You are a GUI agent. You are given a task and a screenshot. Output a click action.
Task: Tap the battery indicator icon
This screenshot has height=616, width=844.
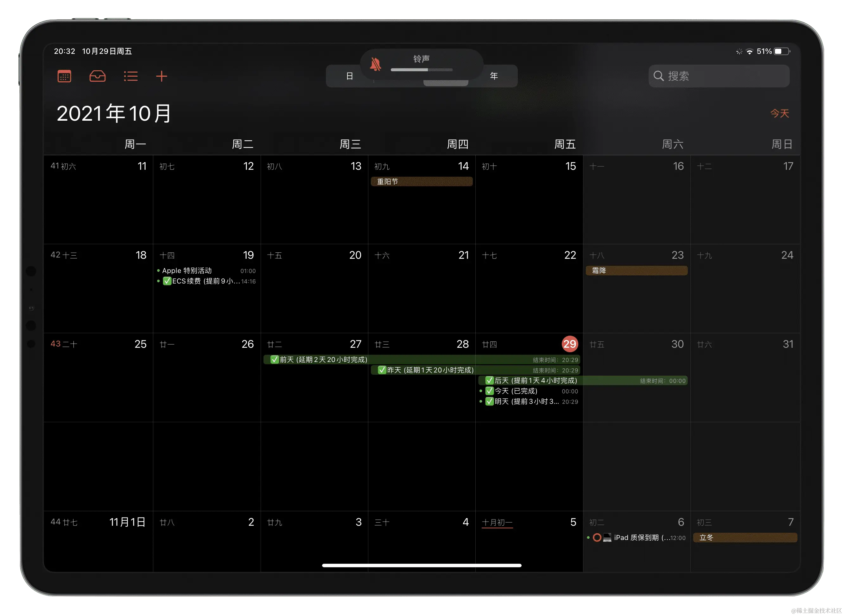pyautogui.click(x=782, y=51)
